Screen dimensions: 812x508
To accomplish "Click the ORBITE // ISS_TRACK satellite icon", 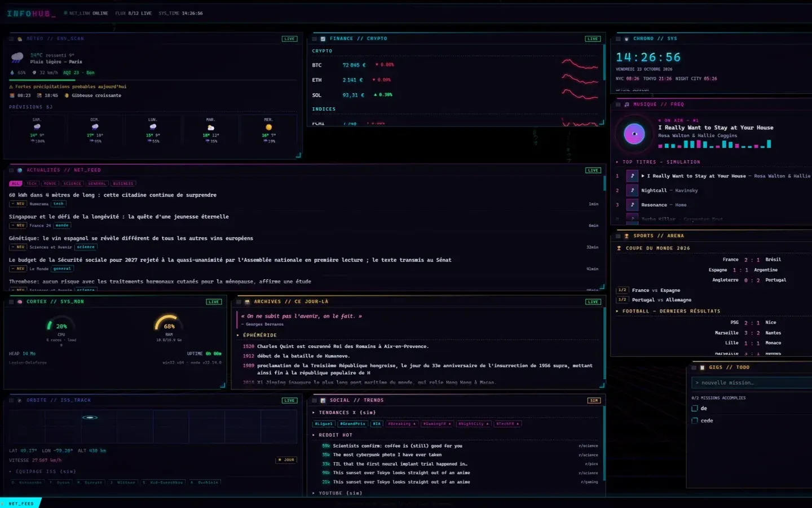I will coord(20,400).
